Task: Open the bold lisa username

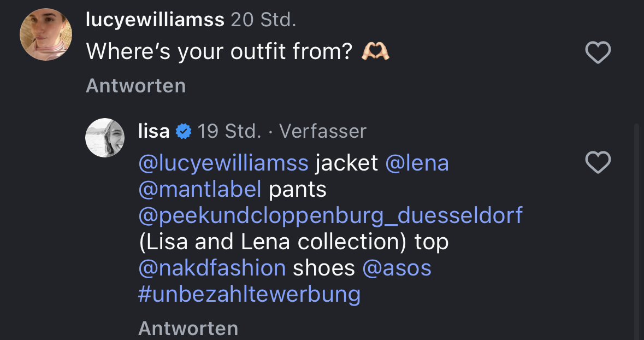Action: pos(154,131)
